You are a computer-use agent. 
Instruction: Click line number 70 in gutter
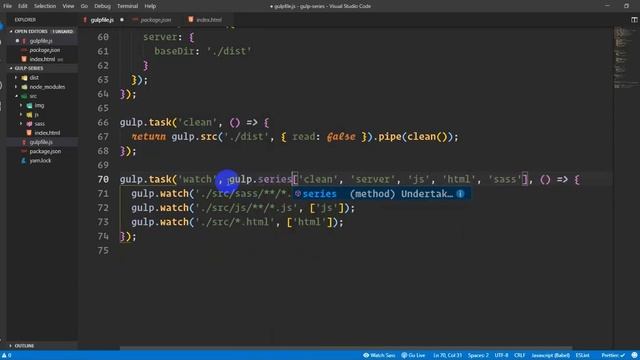pos(103,179)
